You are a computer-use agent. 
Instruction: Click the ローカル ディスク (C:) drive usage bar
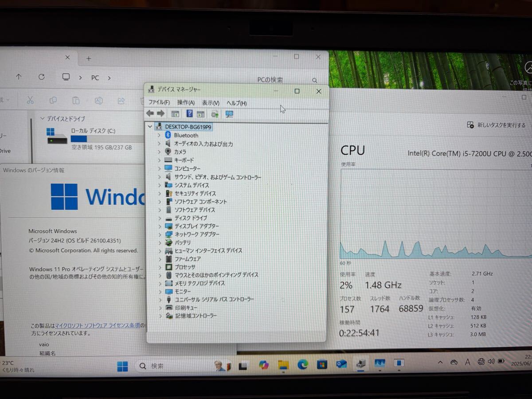coord(106,139)
